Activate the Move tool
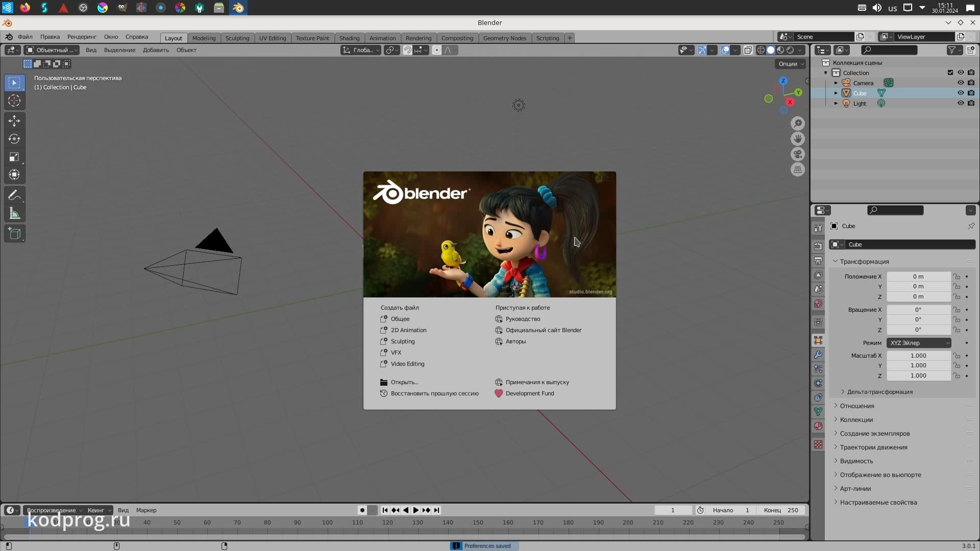 click(x=14, y=121)
